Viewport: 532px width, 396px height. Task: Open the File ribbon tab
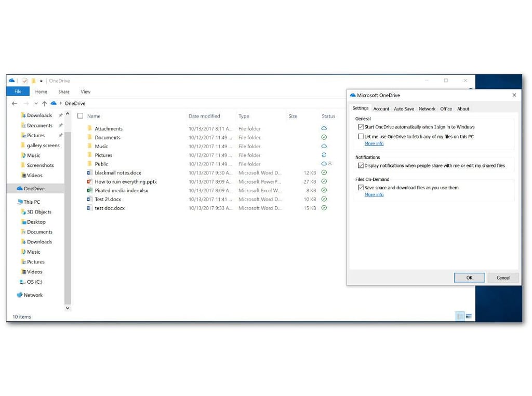coord(18,91)
